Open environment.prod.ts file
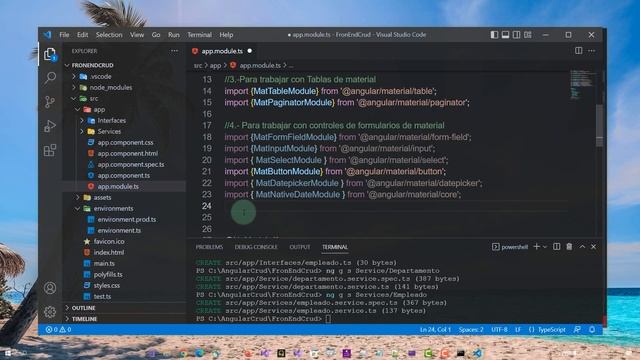Viewport: 640px width, 360px height. pyautogui.click(x=127, y=219)
